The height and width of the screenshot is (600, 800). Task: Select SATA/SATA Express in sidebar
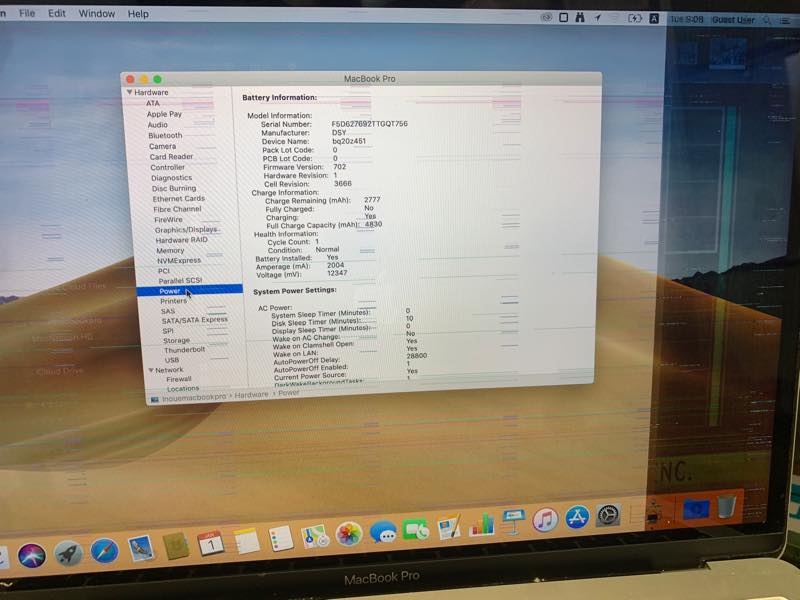click(195, 320)
